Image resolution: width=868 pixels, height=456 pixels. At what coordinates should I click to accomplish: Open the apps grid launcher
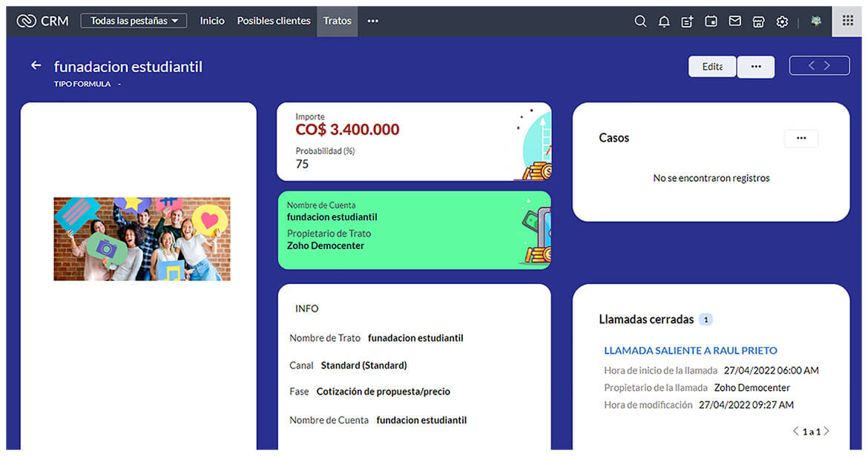[x=847, y=21]
